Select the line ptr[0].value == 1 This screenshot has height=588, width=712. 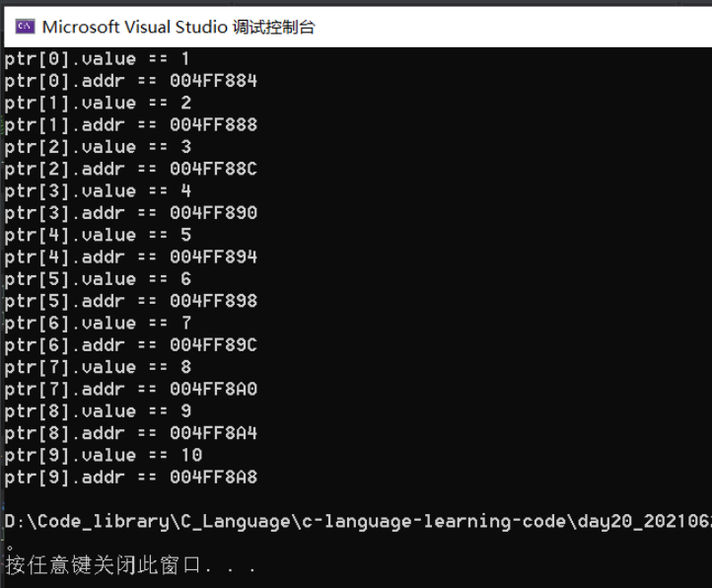point(98,59)
